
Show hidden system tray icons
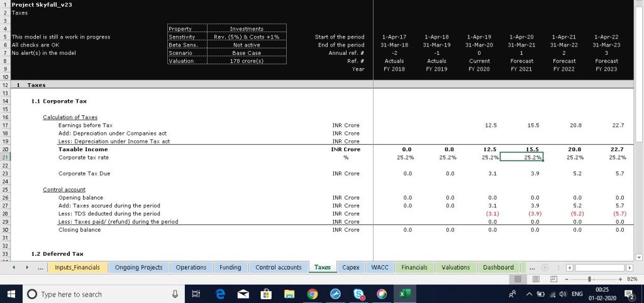(530, 294)
